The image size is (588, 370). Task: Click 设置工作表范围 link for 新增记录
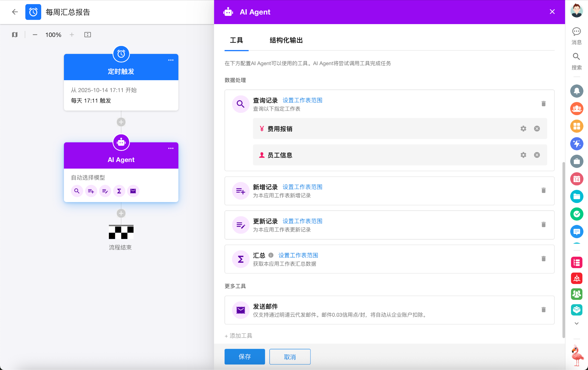pyautogui.click(x=302, y=187)
